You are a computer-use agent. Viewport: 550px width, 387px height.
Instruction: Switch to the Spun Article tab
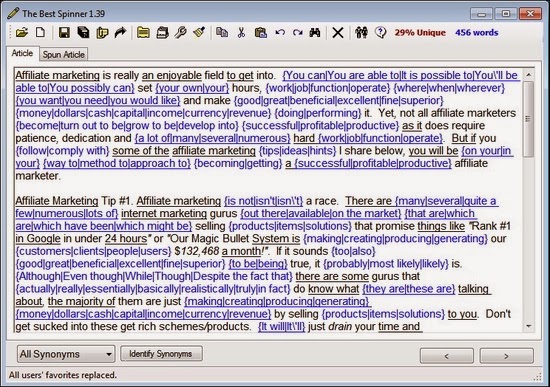coord(63,54)
